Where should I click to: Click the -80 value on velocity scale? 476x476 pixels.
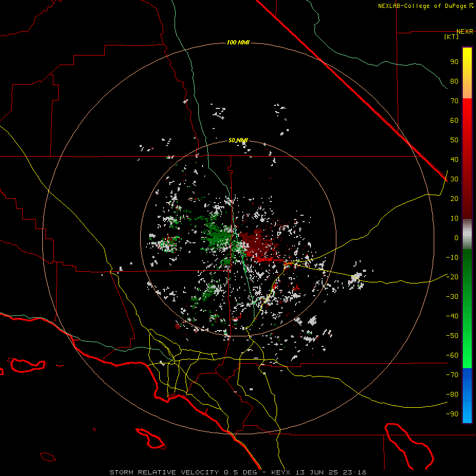pyautogui.click(x=452, y=395)
